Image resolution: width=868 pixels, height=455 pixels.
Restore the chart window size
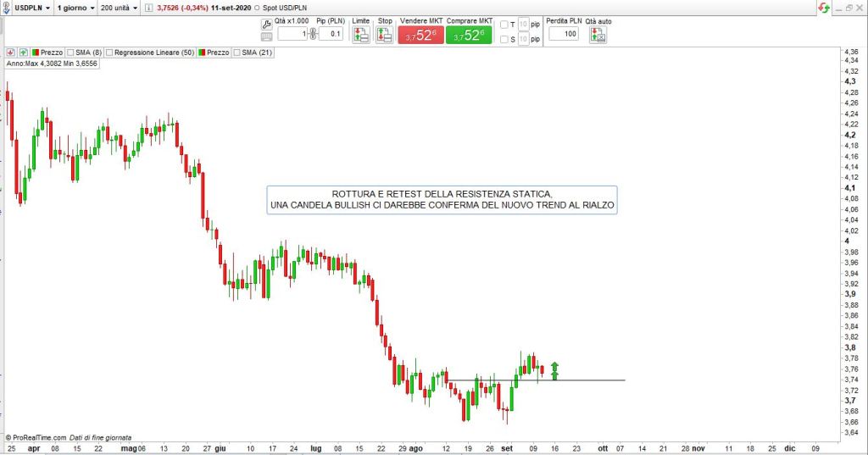pyautogui.click(x=849, y=8)
